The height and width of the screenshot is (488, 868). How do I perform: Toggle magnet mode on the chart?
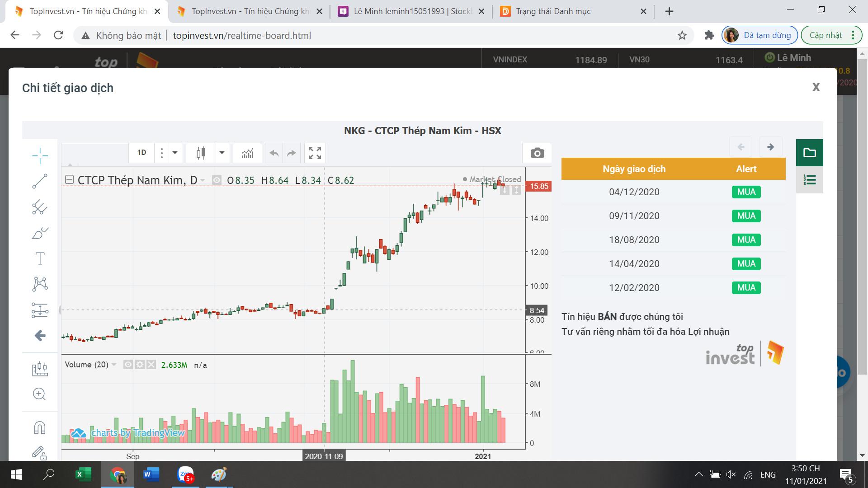point(40,427)
